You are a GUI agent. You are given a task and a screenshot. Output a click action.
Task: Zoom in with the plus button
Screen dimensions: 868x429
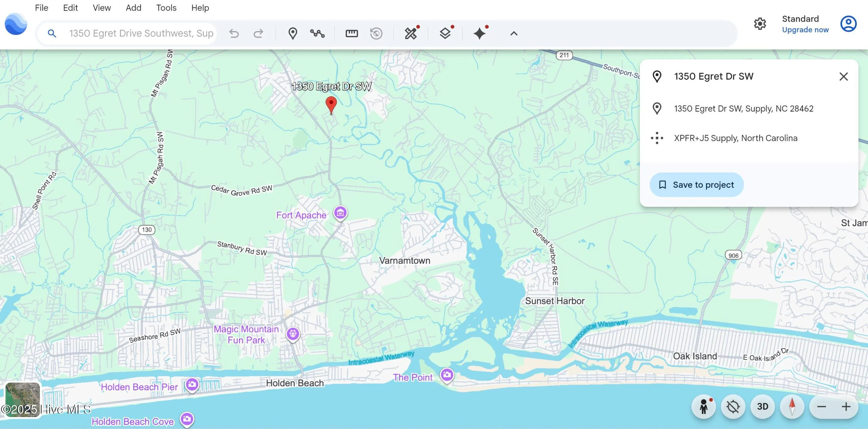click(x=846, y=406)
